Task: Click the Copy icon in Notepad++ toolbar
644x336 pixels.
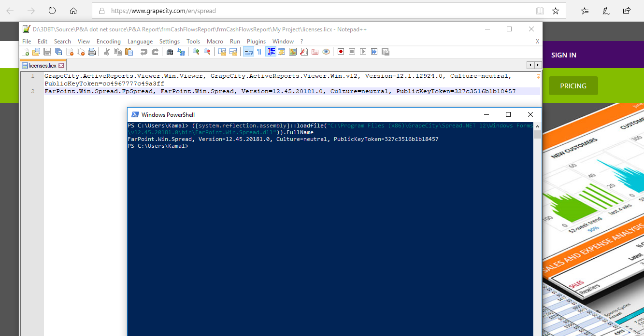Action: pos(118,52)
